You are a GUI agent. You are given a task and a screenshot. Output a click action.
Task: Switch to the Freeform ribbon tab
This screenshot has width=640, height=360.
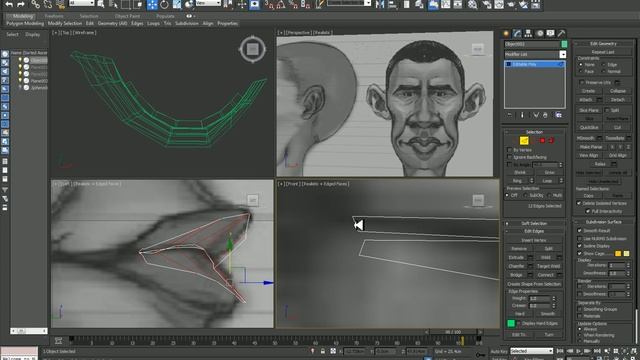point(54,16)
